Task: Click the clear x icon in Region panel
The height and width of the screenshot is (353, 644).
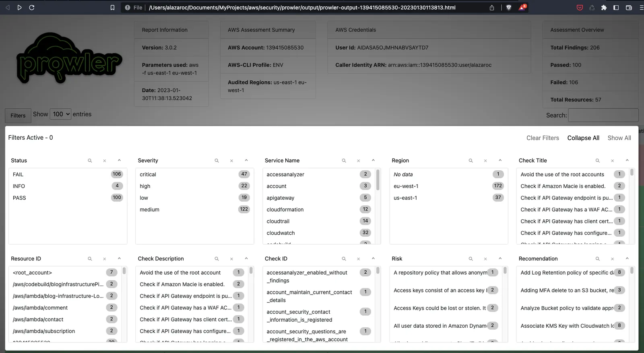Action: [x=485, y=161]
